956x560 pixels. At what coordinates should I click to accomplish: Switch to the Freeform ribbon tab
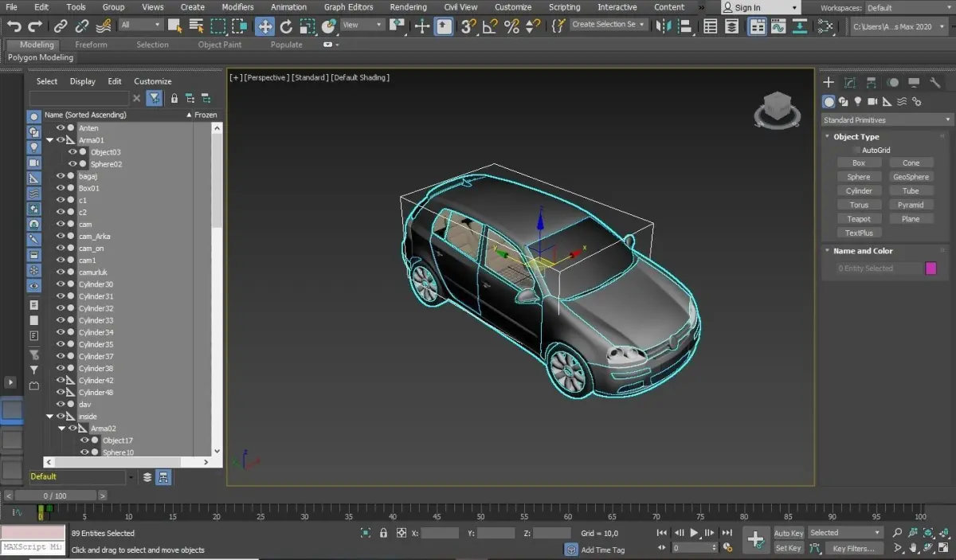click(x=91, y=45)
